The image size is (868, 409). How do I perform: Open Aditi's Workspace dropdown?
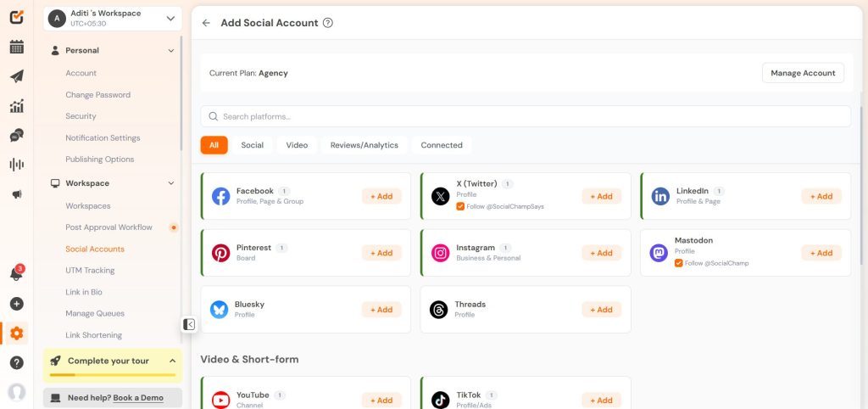[113, 19]
